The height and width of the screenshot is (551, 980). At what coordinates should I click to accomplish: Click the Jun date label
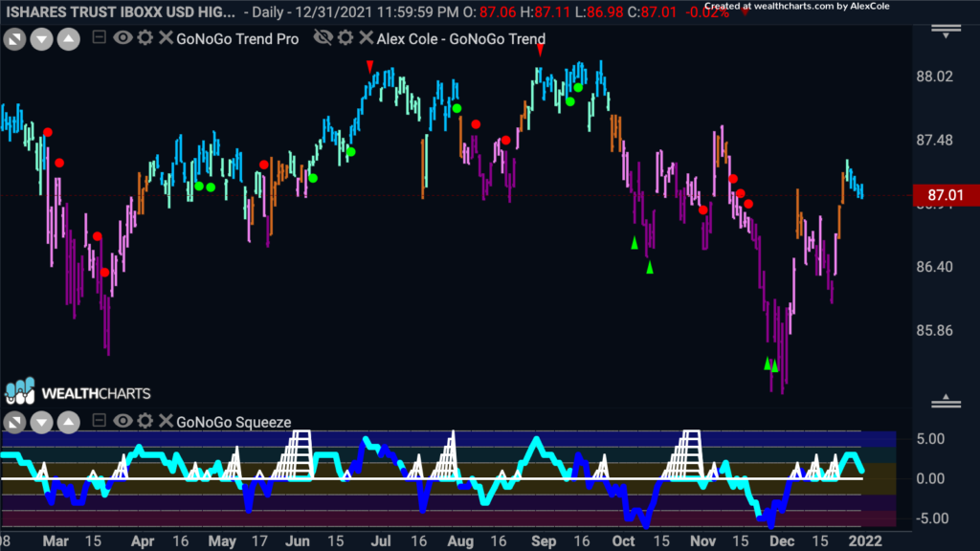[x=298, y=541]
